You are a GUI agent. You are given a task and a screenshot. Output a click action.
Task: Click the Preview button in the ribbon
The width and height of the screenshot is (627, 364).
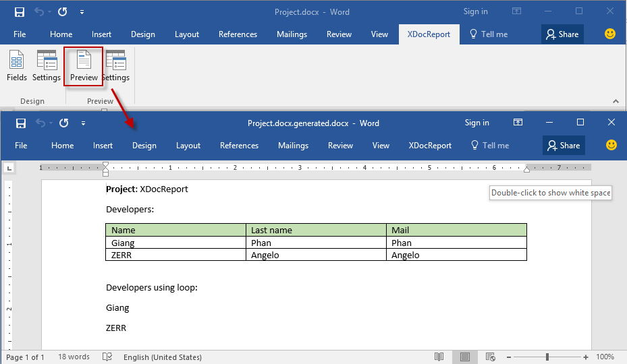click(84, 67)
